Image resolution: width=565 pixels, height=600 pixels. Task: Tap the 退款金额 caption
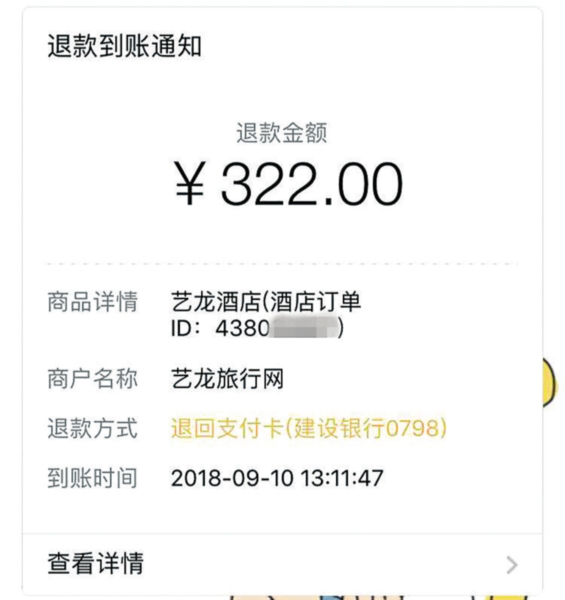(x=282, y=133)
